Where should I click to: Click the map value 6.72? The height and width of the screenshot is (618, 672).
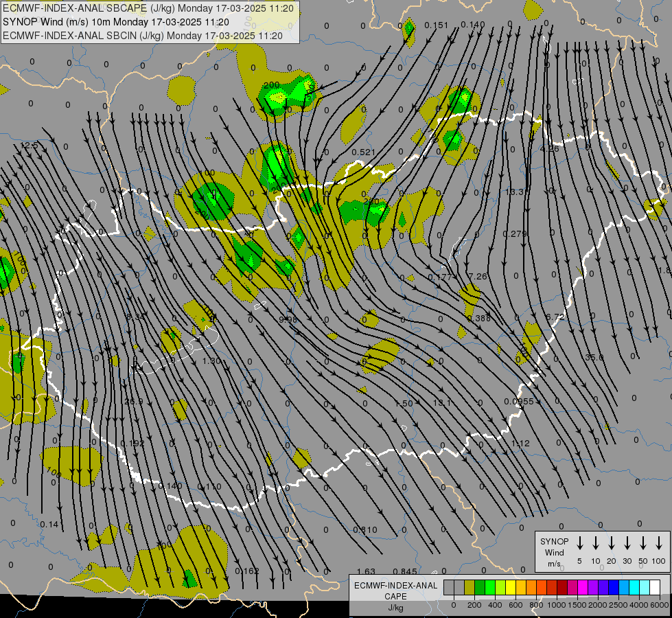coord(555,317)
